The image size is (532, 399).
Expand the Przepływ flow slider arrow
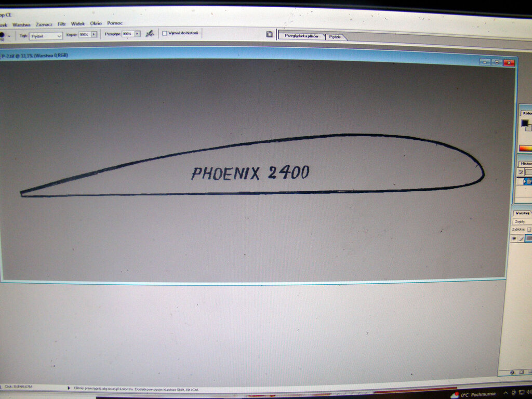[137, 34]
